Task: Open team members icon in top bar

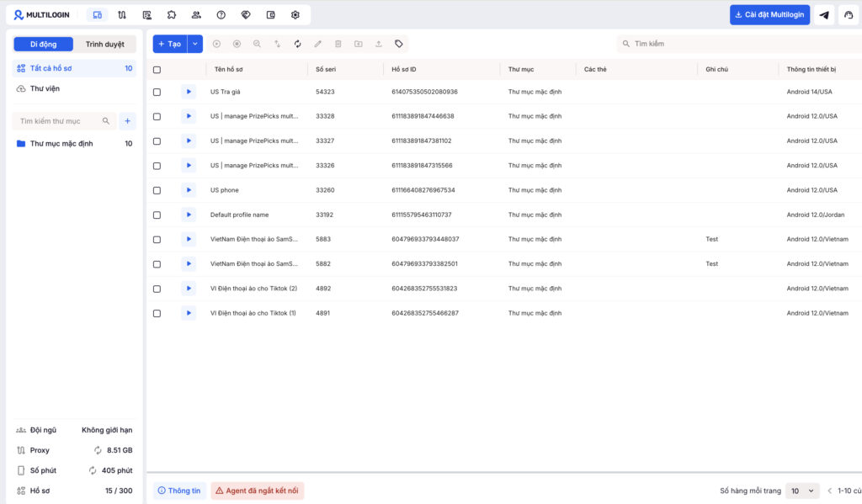Action: (196, 15)
